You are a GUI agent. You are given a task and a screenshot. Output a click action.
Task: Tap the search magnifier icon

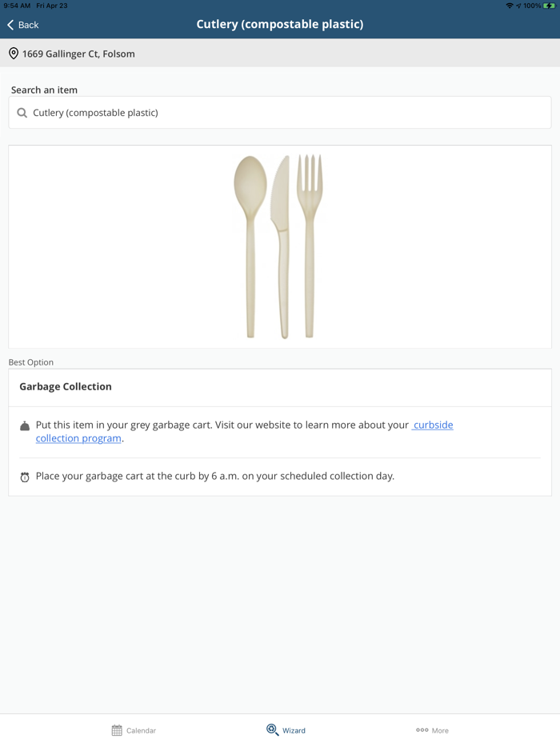pyautogui.click(x=22, y=113)
